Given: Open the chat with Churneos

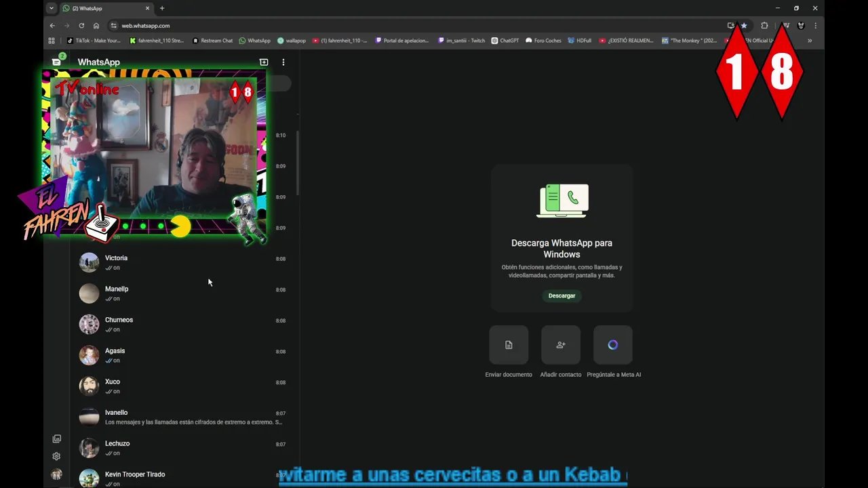Looking at the screenshot, I should click(x=183, y=325).
